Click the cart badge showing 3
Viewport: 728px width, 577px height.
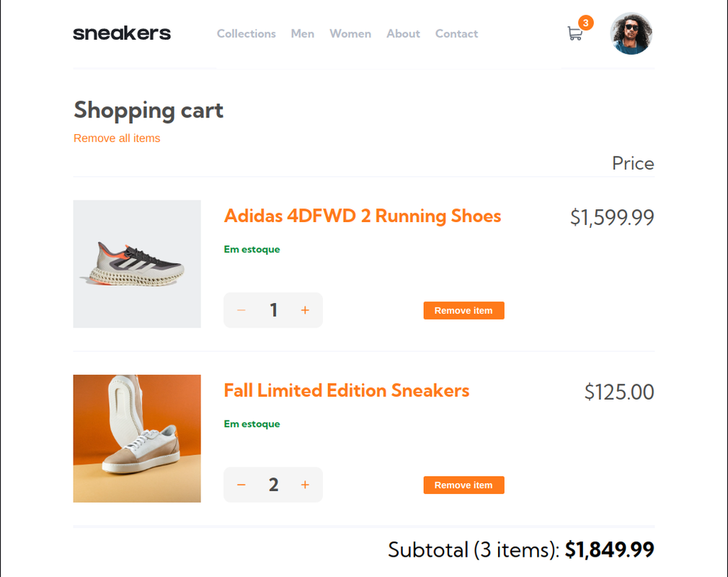[586, 23]
